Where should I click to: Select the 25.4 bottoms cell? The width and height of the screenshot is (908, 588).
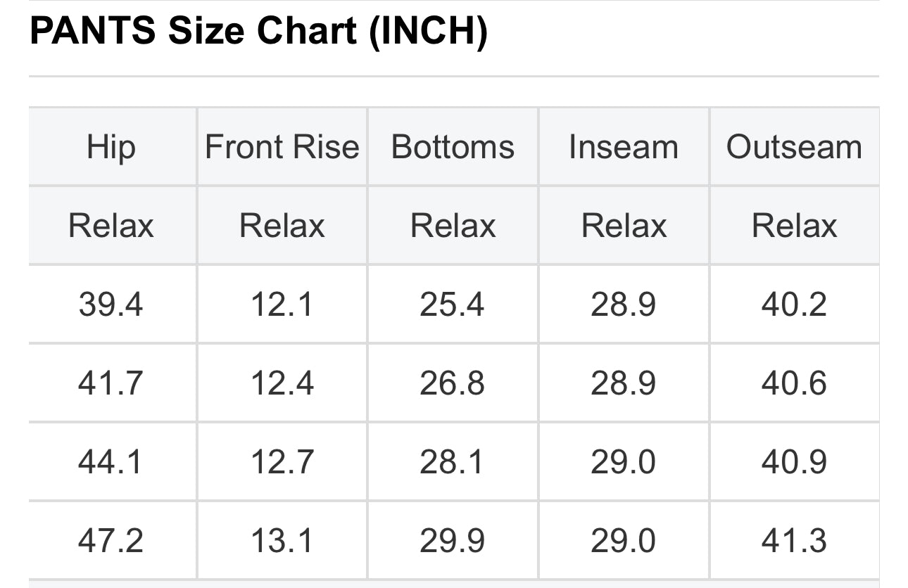pyautogui.click(x=453, y=305)
